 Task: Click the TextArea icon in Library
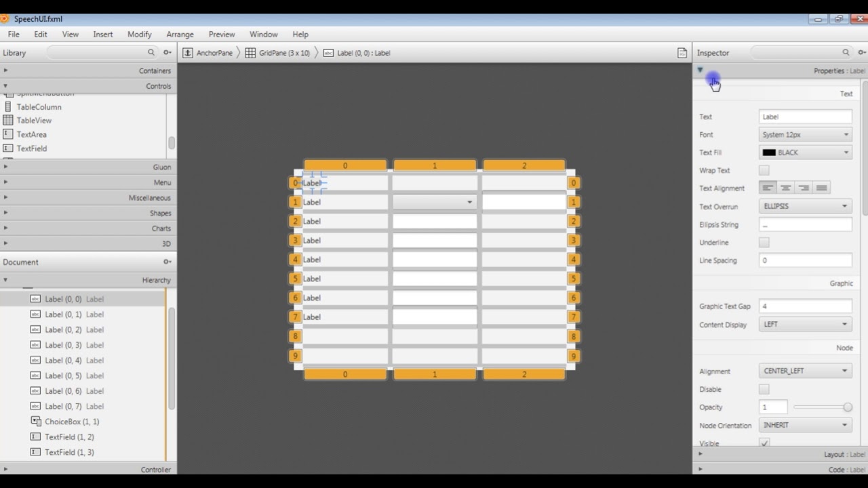8,134
